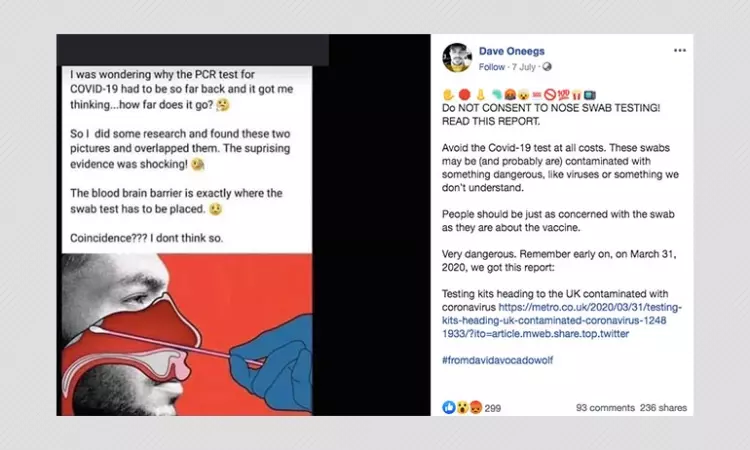Image resolution: width=750 pixels, height=450 pixels.
Task: Click the Like reaction thumbs-up icon
Action: (x=449, y=407)
